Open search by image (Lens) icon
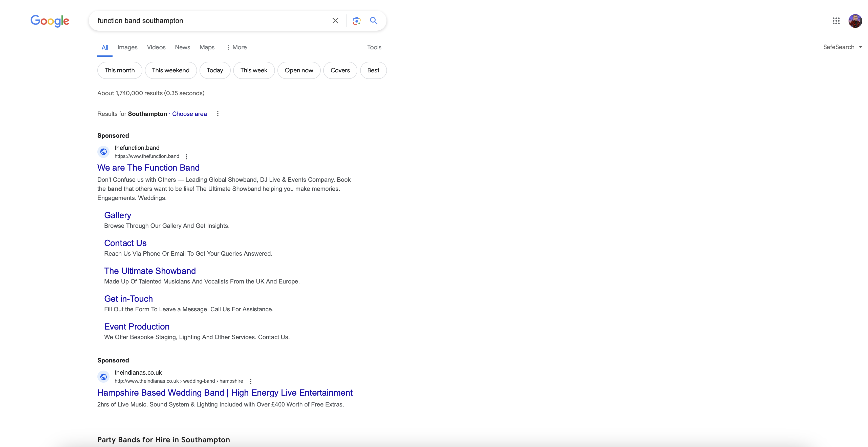Screen dimensions: 868x447 click(x=357, y=21)
